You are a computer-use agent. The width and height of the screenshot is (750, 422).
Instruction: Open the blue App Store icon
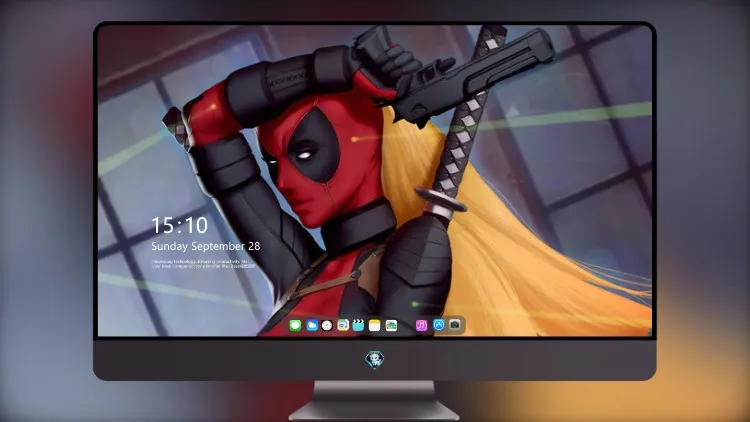tap(439, 325)
